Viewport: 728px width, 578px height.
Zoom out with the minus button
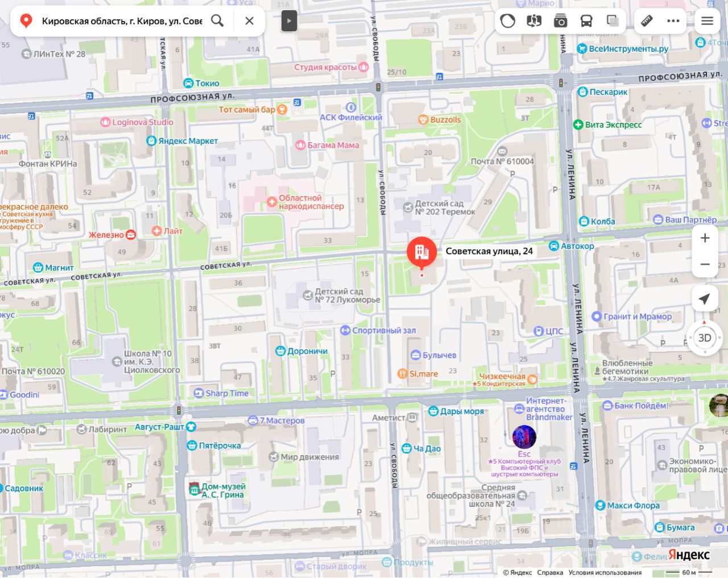click(705, 264)
